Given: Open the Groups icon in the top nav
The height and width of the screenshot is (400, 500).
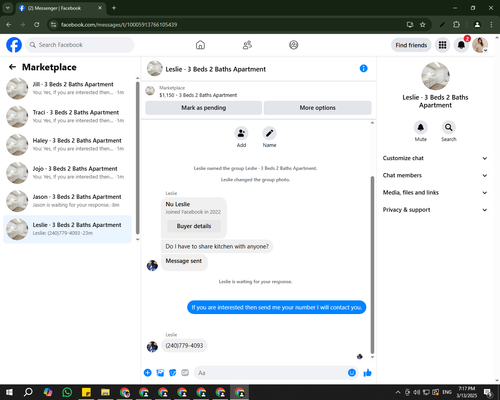Looking at the screenshot, I should coord(294,45).
